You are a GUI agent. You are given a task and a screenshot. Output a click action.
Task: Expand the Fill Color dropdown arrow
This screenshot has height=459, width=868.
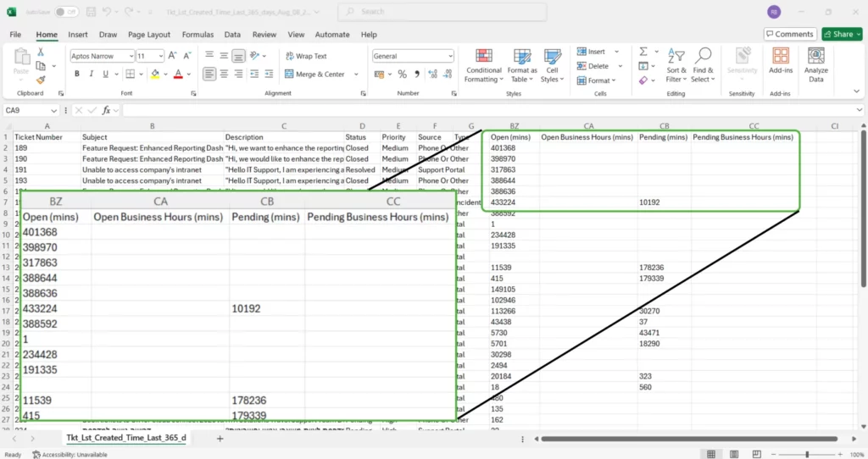(x=165, y=75)
